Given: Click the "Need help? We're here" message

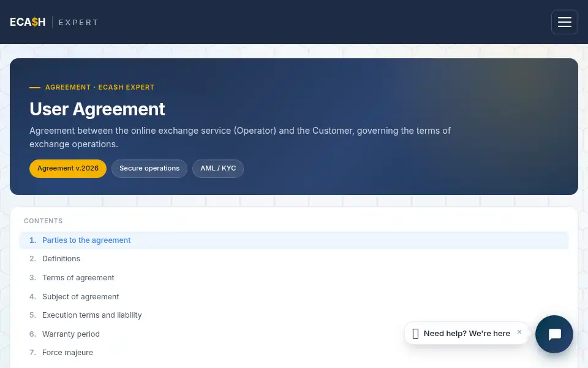Looking at the screenshot, I should click(x=467, y=334).
